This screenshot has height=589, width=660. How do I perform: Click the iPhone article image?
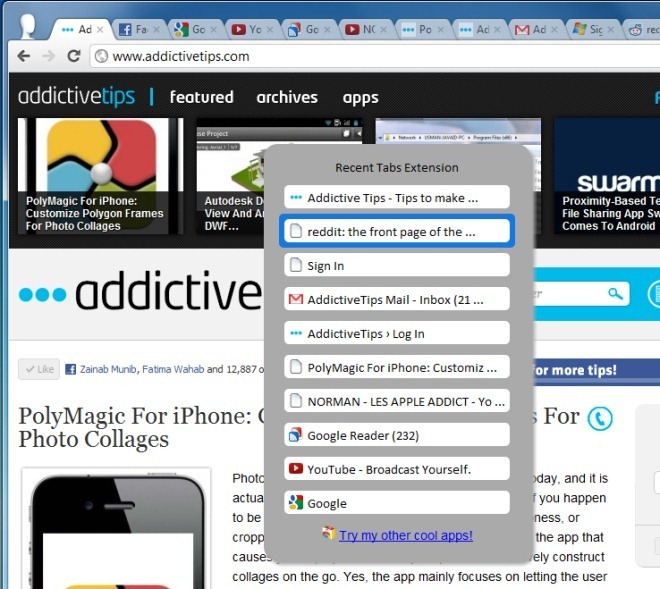click(x=116, y=528)
